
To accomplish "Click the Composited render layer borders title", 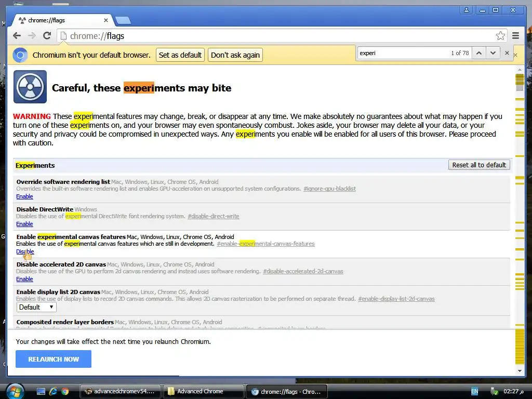I will [65, 322].
